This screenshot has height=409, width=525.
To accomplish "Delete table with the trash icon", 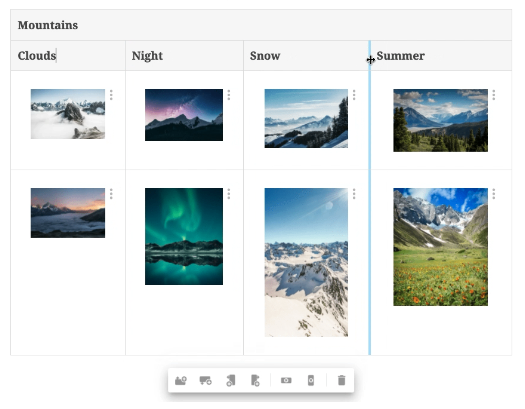I will (341, 380).
